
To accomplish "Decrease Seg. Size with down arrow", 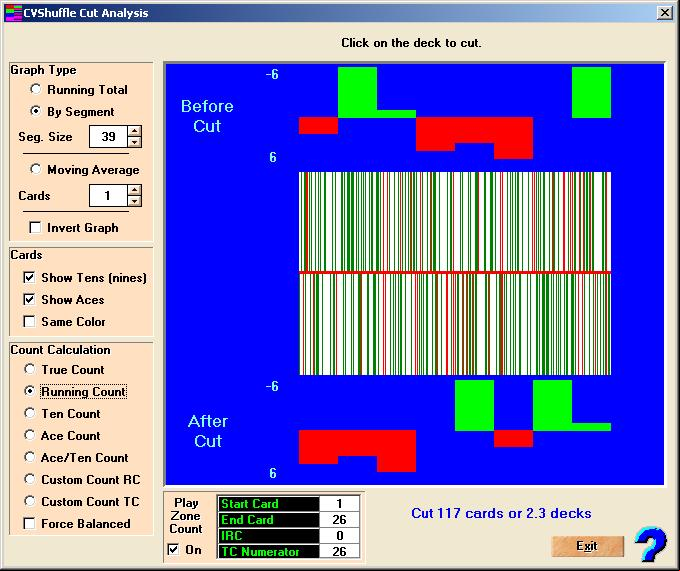I will [135, 142].
